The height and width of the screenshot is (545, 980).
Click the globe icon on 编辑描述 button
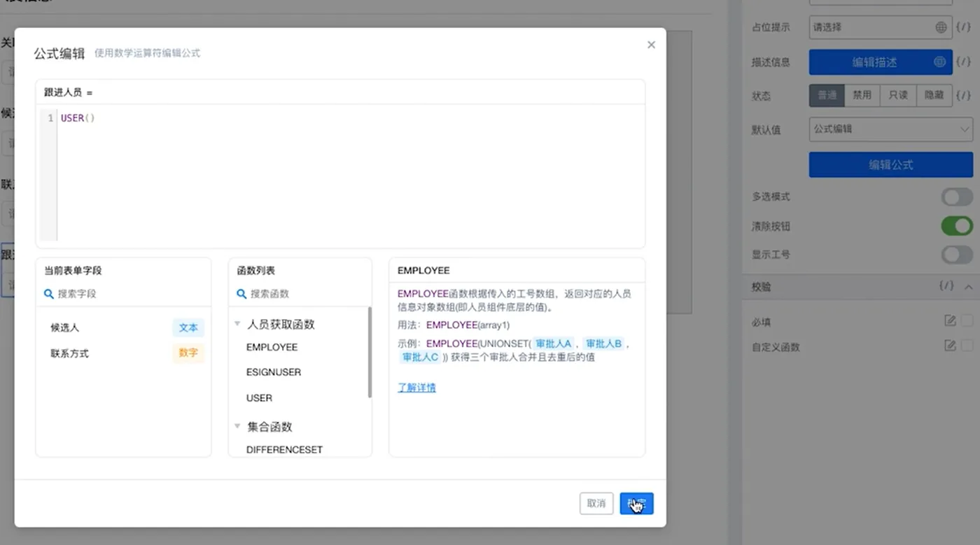[940, 62]
